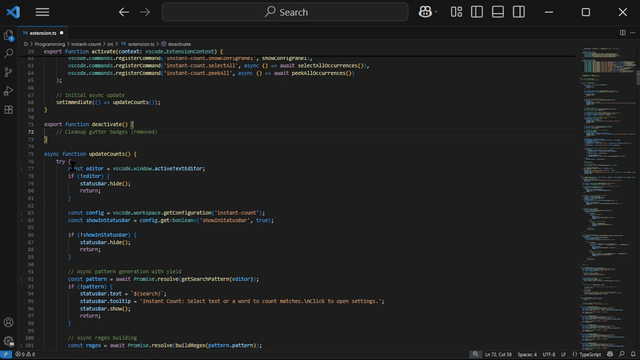Image resolution: width=640 pixels, height=360 pixels.
Task: Click 'instant-count.peekAll' string on line 64
Action: pos(197,73)
